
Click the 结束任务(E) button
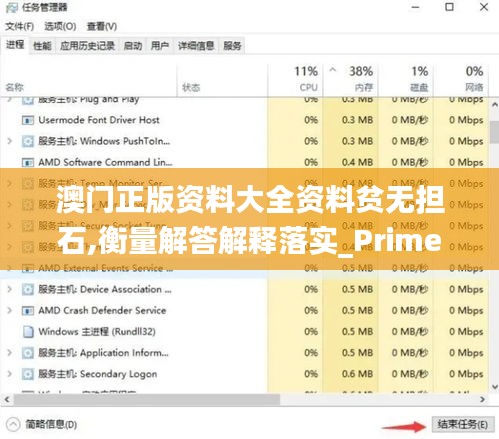click(463, 424)
